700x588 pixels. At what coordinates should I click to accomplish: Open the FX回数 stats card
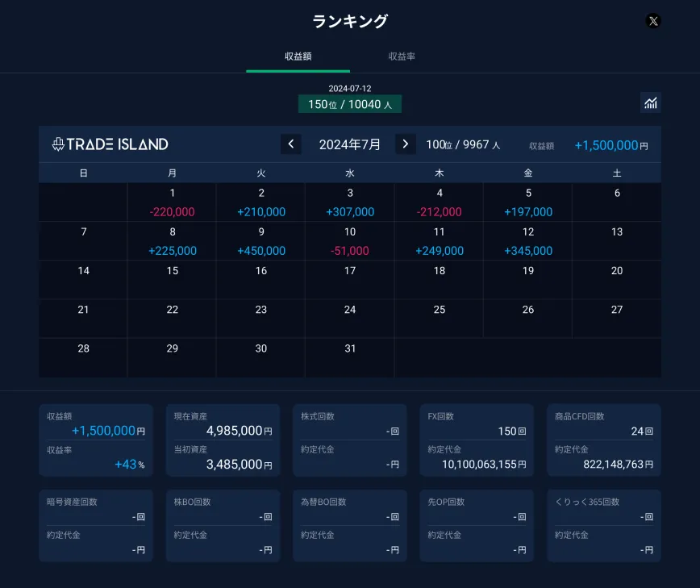pyautogui.click(x=477, y=440)
